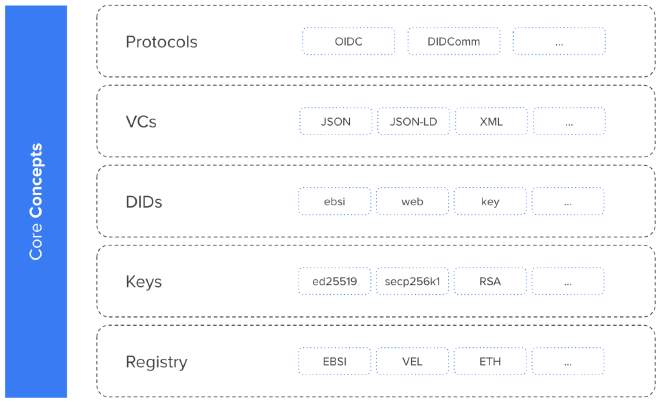The height and width of the screenshot is (402, 660).
Task: Select the secp256k1 key type box
Action: coord(412,281)
